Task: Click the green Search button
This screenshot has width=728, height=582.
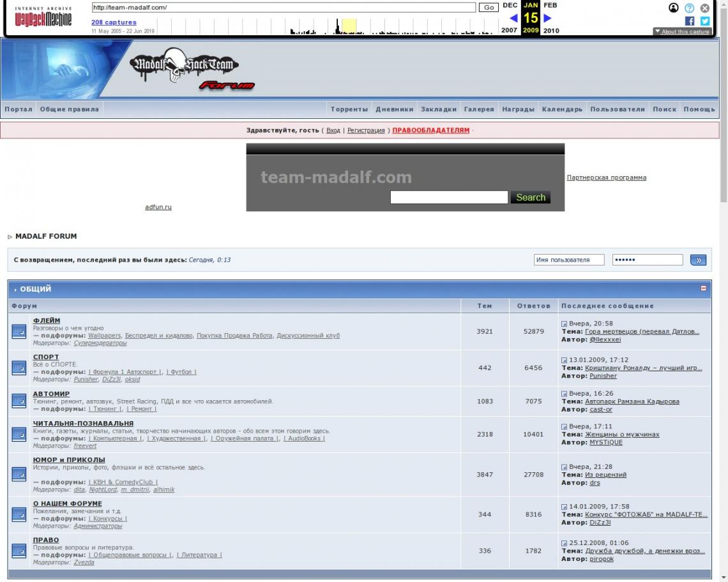Action: (x=531, y=197)
